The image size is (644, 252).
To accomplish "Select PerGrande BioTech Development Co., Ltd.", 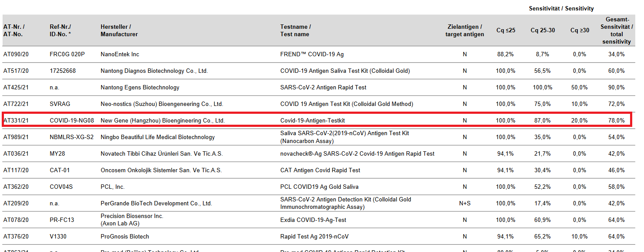I will point(156,204).
